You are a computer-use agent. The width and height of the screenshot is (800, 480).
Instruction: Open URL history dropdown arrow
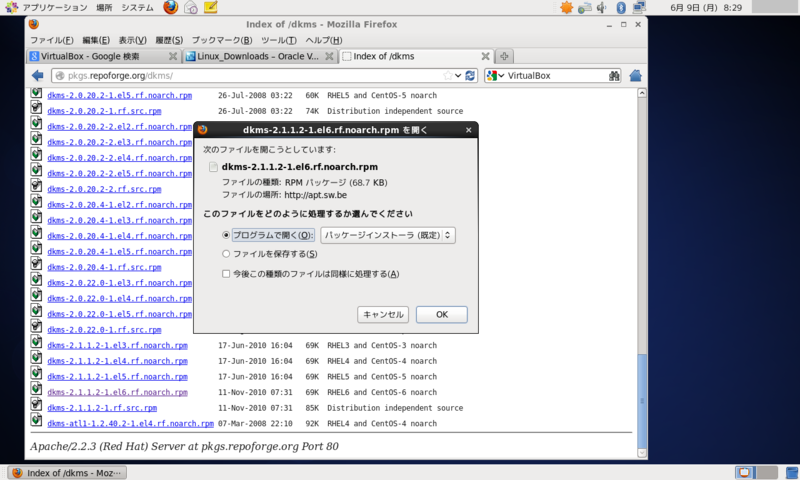[x=458, y=75]
